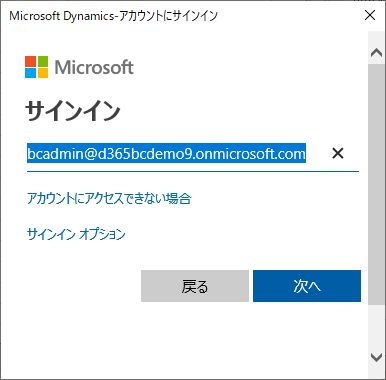Clear the email field using the X icon
Screen dimensions: 386x380
338,153
